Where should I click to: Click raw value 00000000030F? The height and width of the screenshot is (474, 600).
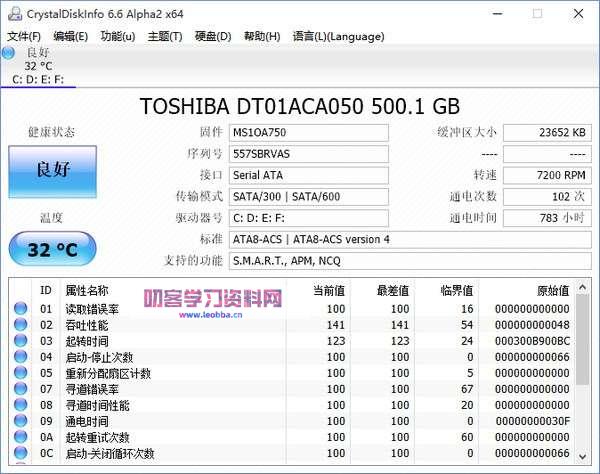click(x=532, y=421)
